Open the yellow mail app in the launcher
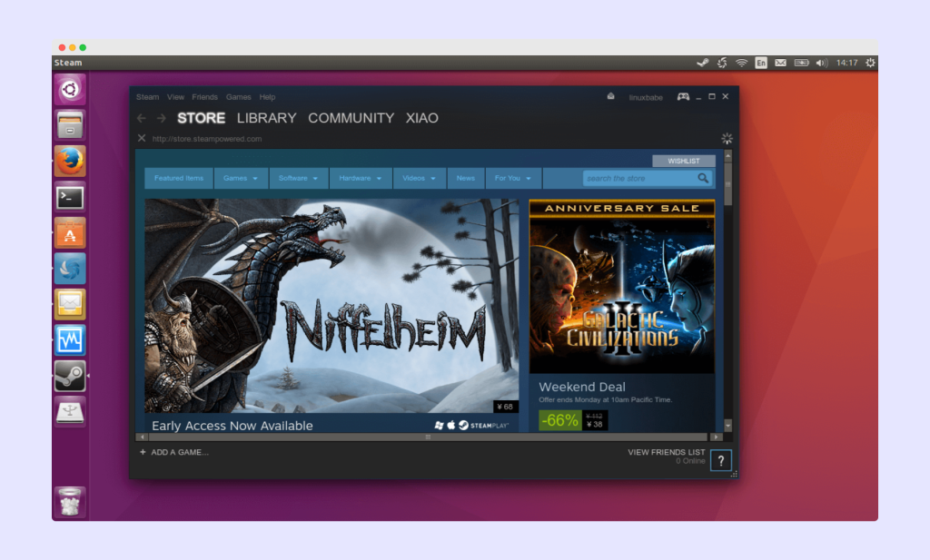This screenshot has width=930, height=560. pyautogui.click(x=70, y=305)
